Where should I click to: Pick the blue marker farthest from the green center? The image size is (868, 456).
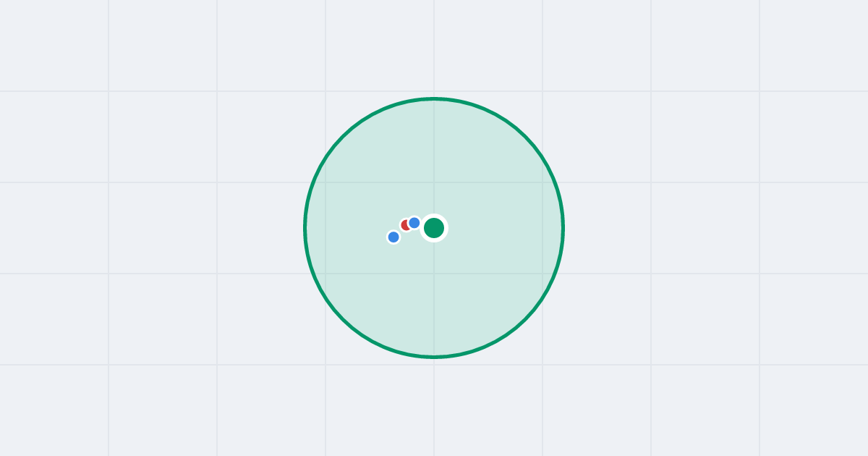(x=393, y=237)
